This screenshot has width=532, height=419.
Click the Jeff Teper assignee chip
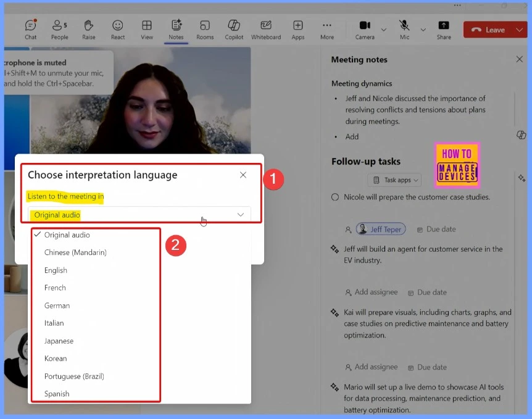[x=381, y=230]
